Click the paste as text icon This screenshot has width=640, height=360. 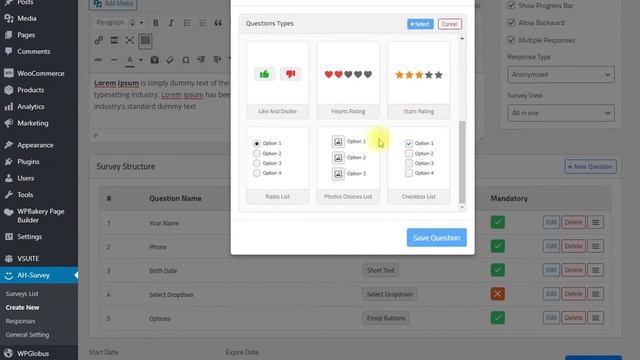[x=154, y=60]
